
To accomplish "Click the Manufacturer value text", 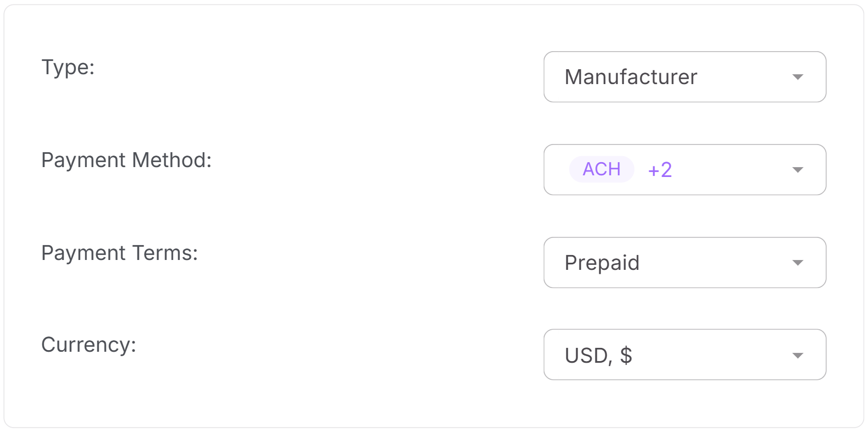I will tap(631, 77).
